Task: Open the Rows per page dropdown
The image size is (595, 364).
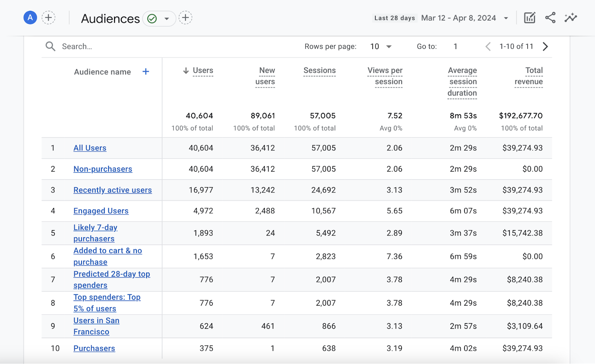Action: click(x=379, y=46)
